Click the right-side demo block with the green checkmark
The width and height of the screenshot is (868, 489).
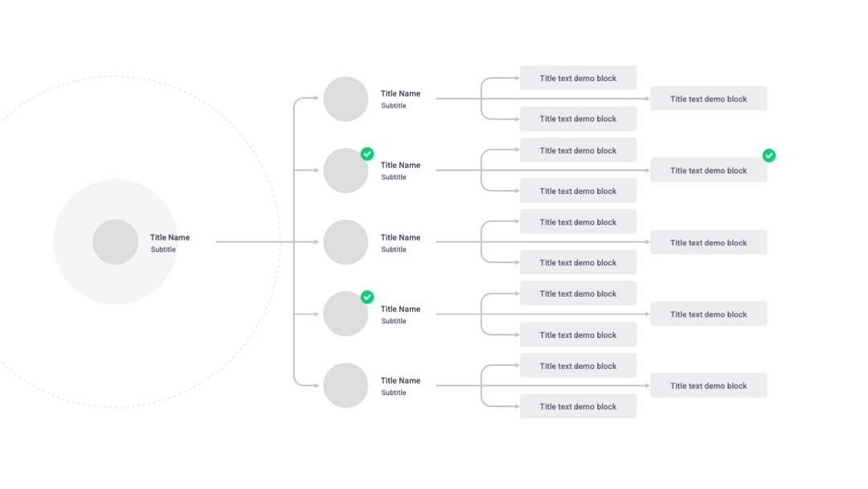709,171
